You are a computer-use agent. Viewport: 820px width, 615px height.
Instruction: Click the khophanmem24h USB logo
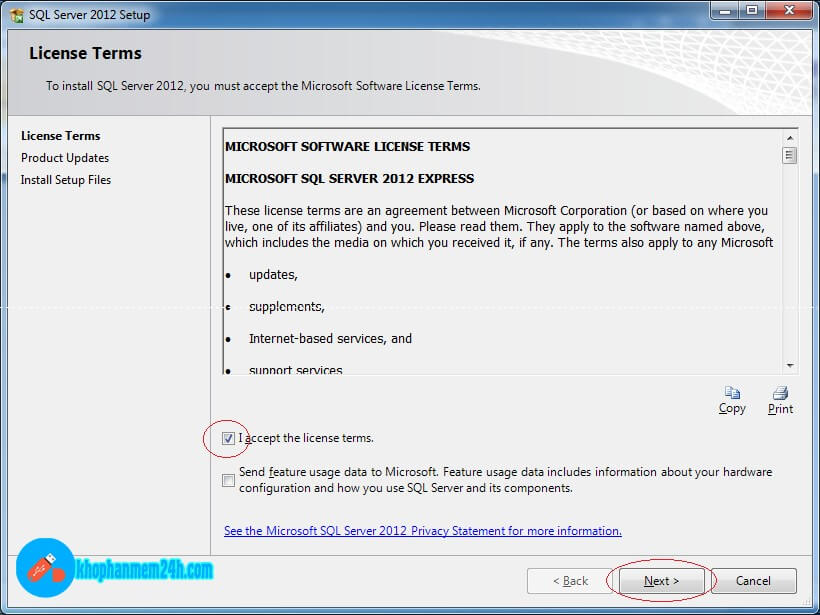tap(46, 568)
